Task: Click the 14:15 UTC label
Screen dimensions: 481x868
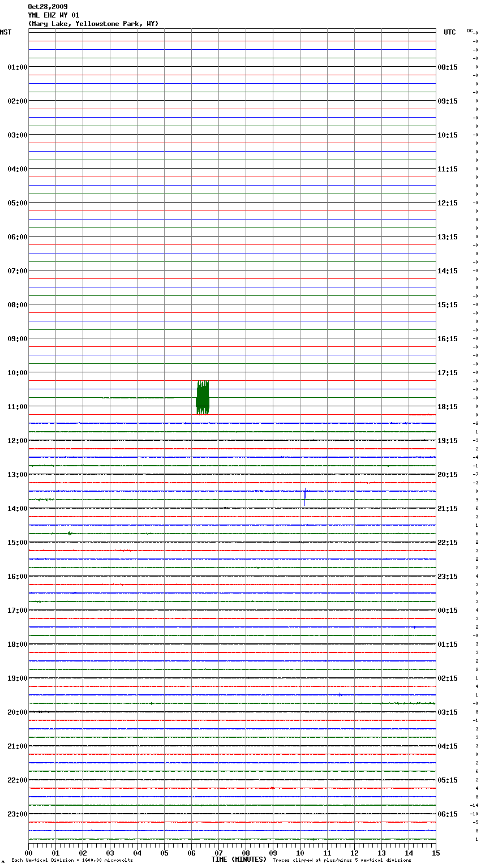Action: [448, 271]
